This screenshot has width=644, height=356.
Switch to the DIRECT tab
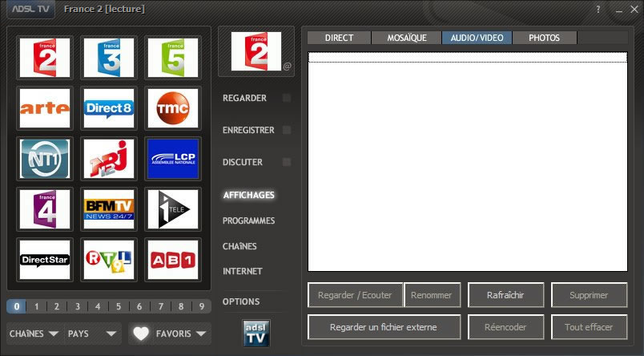point(340,38)
